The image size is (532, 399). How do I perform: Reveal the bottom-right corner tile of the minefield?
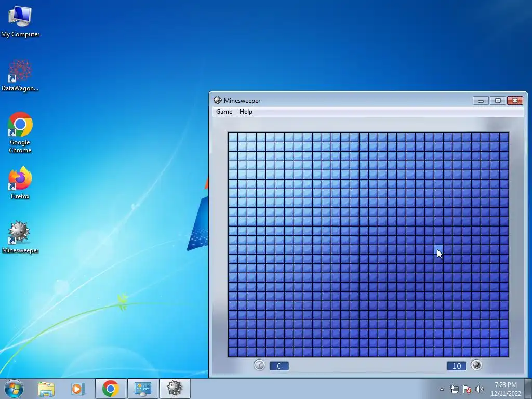click(504, 352)
